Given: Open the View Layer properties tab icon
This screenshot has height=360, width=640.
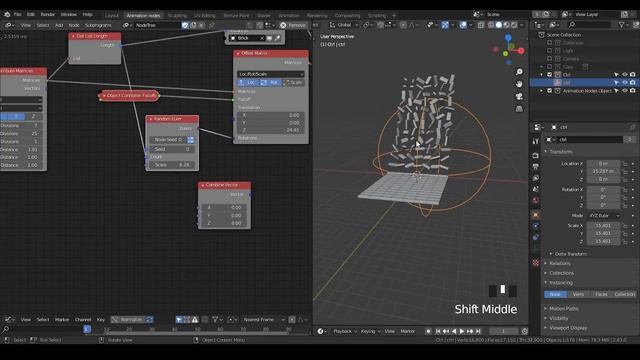Looking at the screenshot, I should coord(536,178).
